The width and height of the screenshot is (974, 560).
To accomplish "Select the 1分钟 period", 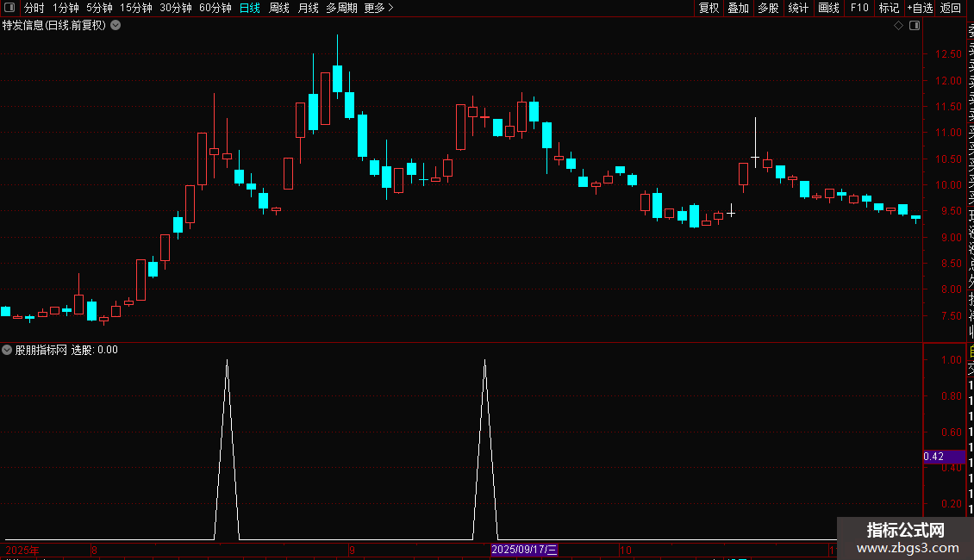I will 66,8.
